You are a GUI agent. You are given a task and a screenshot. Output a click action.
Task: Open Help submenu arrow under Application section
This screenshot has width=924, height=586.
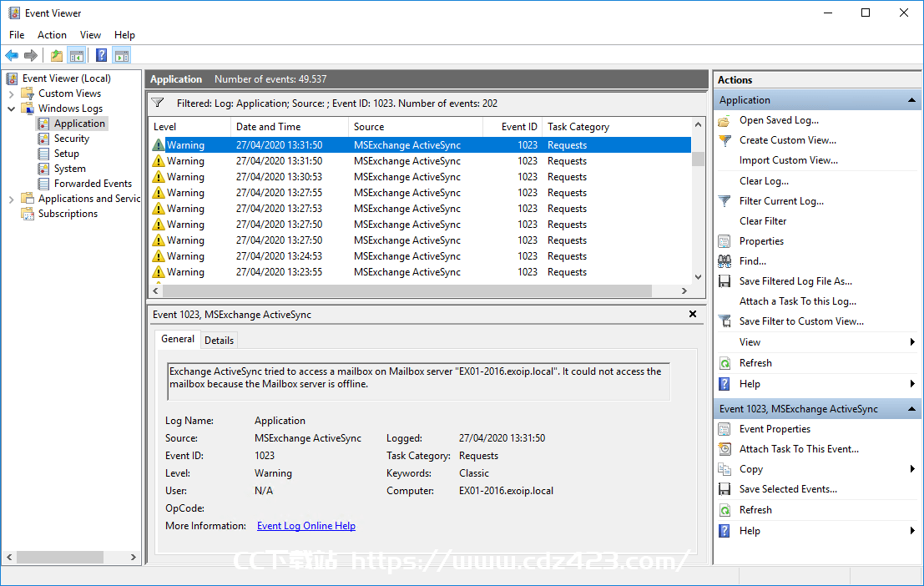point(912,384)
